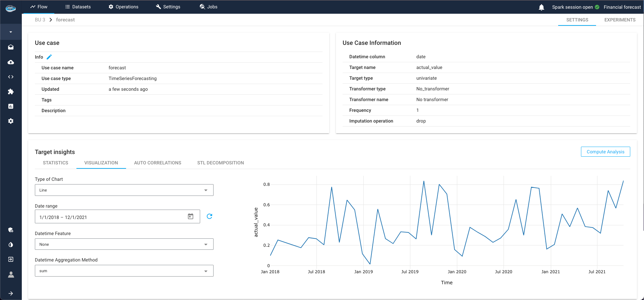644x300 pixels.
Task: Open the calendar picker in Date range
Action: [x=190, y=217]
